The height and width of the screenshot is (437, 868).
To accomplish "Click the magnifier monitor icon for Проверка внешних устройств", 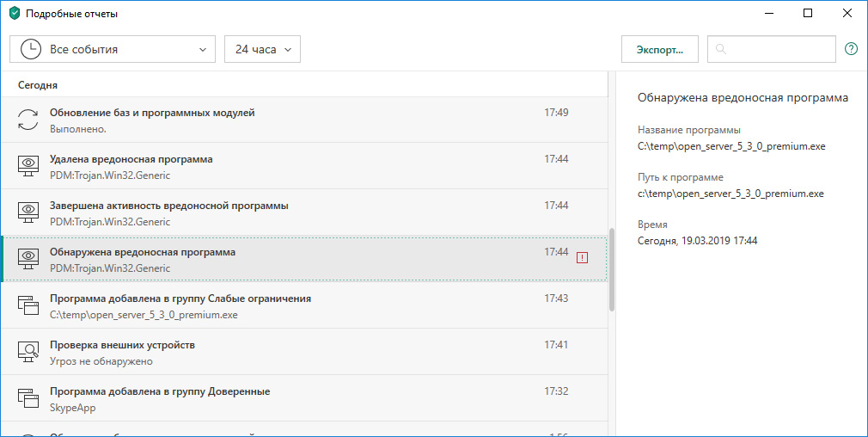I will tap(28, 353).
